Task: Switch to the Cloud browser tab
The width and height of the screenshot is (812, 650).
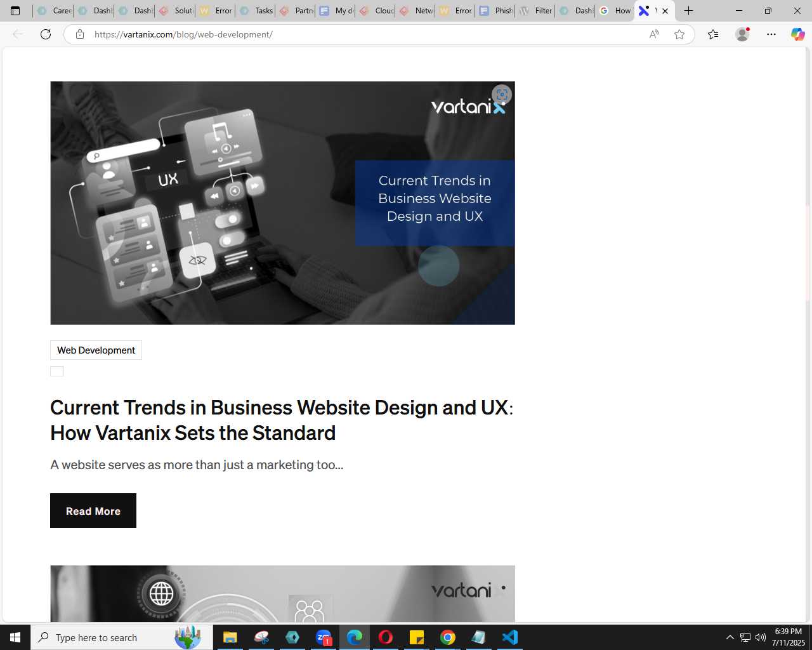Action: click(x=376, y=11)
